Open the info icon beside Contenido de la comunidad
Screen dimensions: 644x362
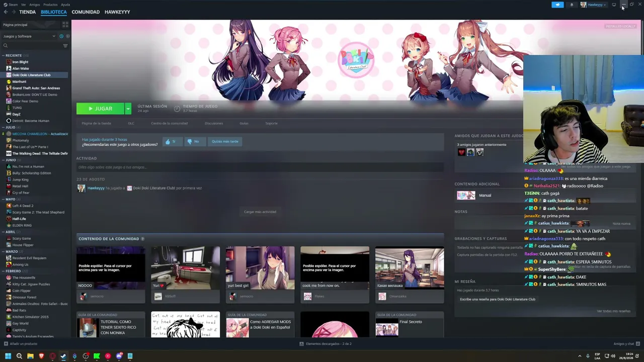[142, 239]
